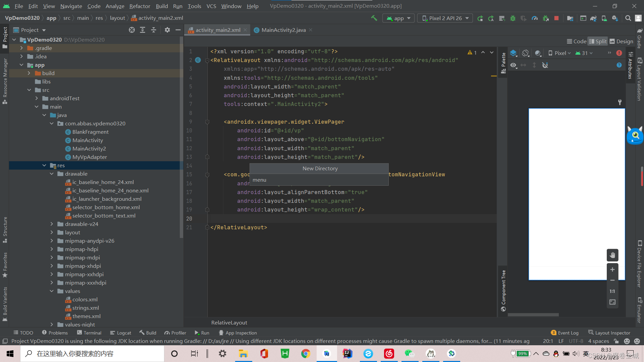Click Apply Changes and Restart Activity icon

click(x=491, y=18)
